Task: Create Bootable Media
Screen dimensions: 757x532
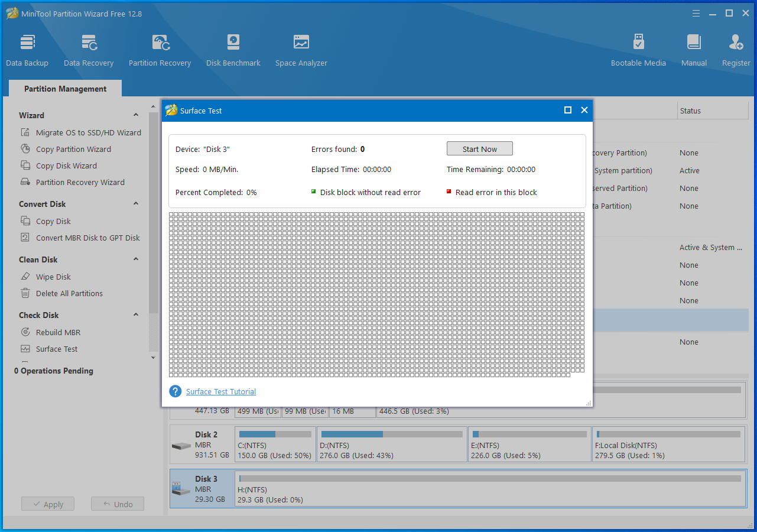Action: point(638,50)
